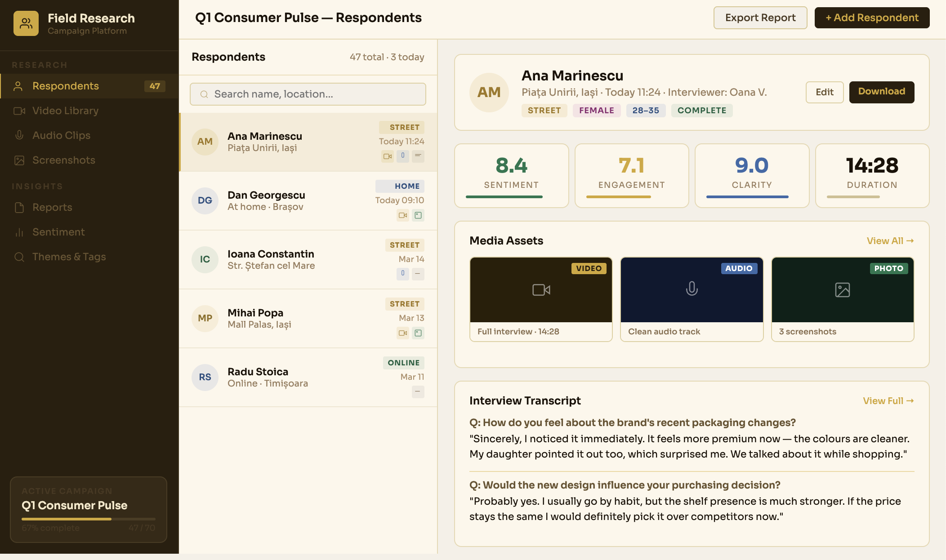
Task: Click Radu Stoica's transcript badge icon
Action: [418, 391]
